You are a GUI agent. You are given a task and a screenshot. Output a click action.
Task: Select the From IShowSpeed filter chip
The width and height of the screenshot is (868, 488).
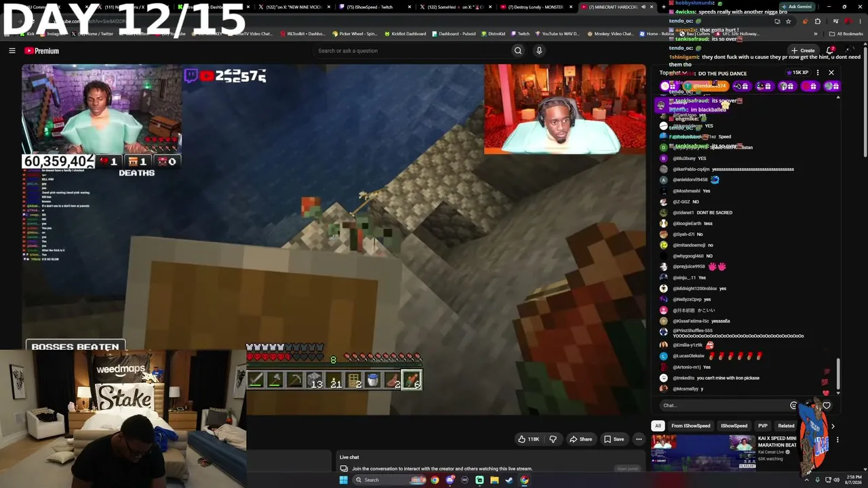click(x=691, y=426)
